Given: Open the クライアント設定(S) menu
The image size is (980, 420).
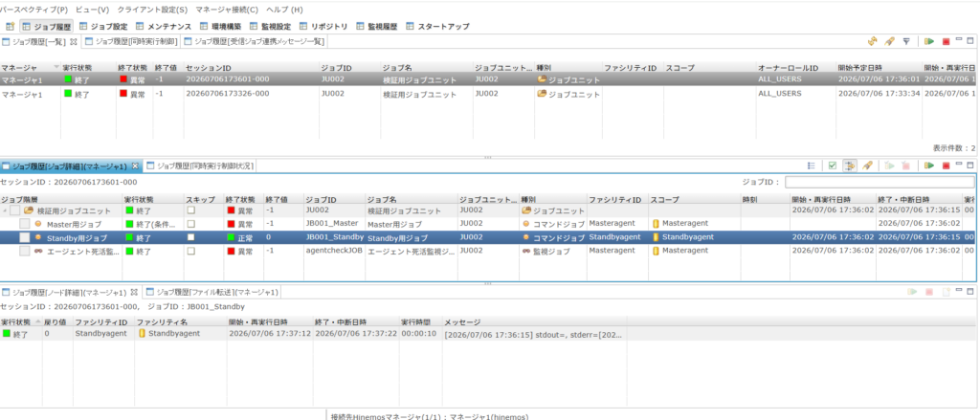Looking at the screenshot, I should (x=152, y=10).
